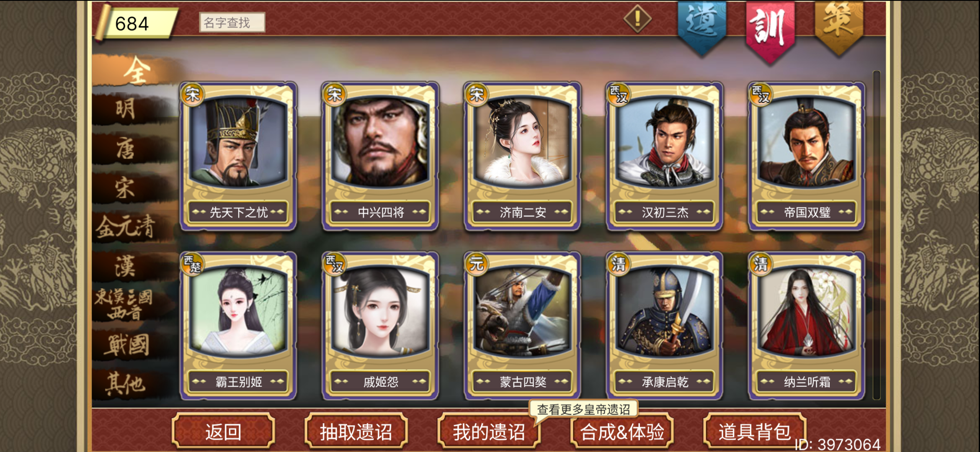Select the 全 category tab
This screenshot has height=452, width=980.
point(137,70)
